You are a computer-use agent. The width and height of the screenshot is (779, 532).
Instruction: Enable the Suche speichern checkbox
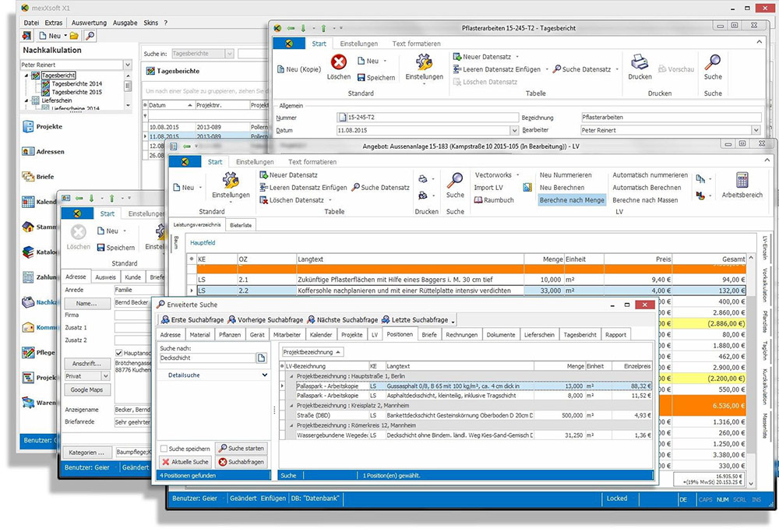tap(164, 449)
